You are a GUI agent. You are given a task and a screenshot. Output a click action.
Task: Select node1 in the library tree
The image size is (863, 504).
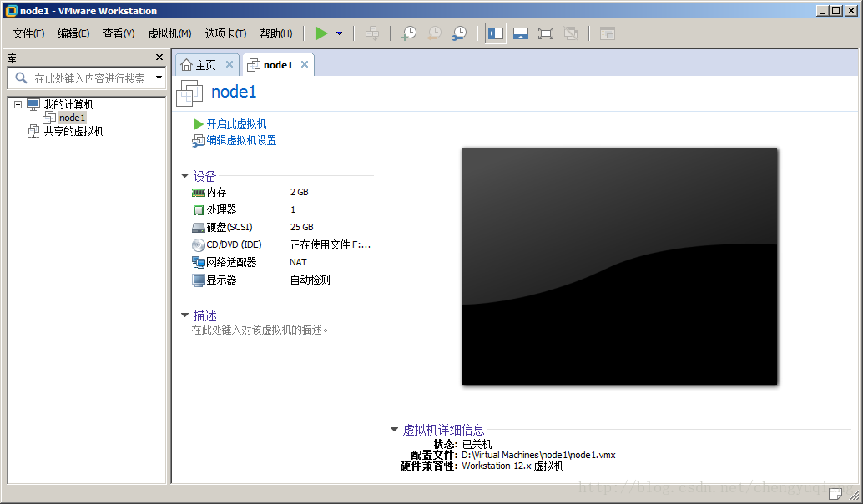point(72,118)
